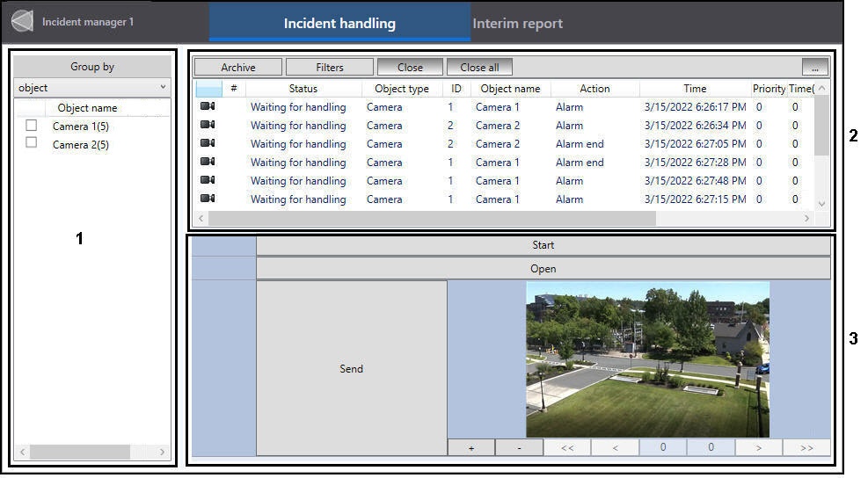Skip forward with the double-right arrow button
The width and height of the screenshot is (868, 478).
coord(806,447)
